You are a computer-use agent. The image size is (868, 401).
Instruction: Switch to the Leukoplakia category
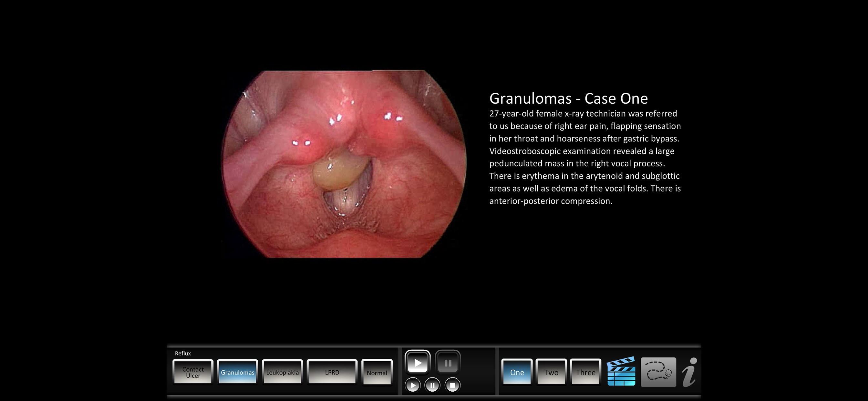(282, 372)
